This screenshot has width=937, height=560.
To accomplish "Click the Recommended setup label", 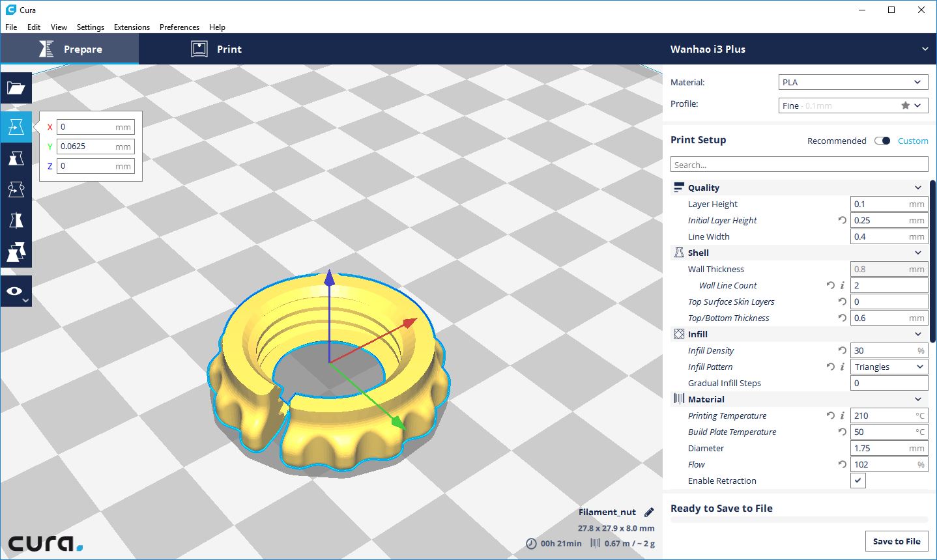I will (837, 141).
